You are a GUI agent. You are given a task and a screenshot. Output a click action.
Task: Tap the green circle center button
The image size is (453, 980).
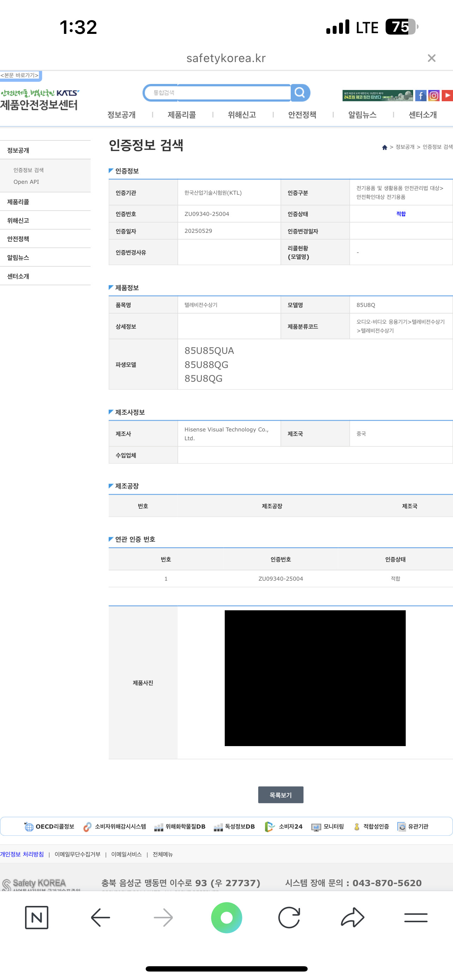227,917
